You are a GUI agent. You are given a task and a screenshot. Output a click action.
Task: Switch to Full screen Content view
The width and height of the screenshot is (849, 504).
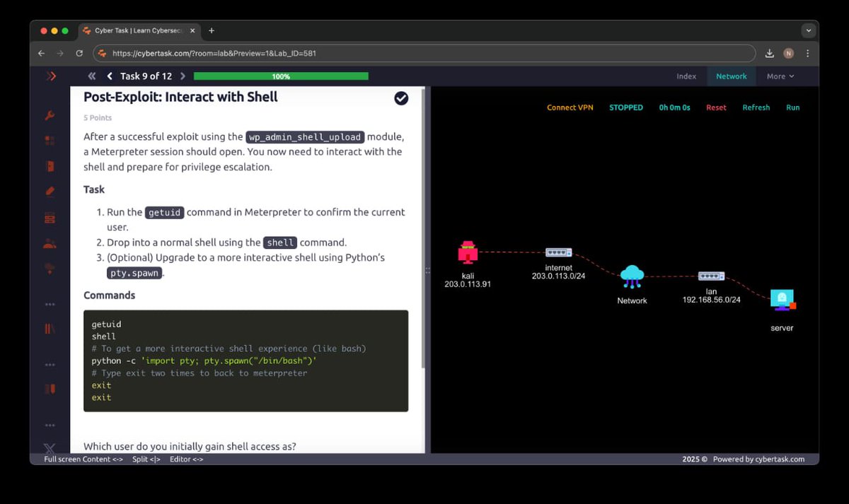pyautogui.click(x=83, y=459)
